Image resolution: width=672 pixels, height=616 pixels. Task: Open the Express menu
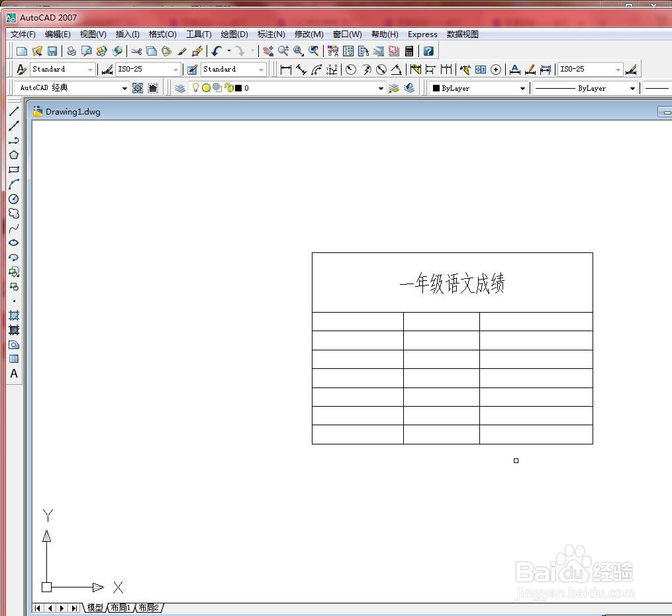(422, 34)
